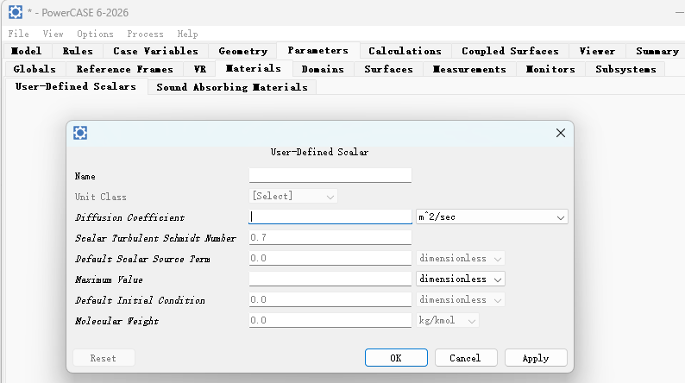
Task: Click the Default Scalar Source Term field
Action: pyautogui.click(x=330, y=258)
